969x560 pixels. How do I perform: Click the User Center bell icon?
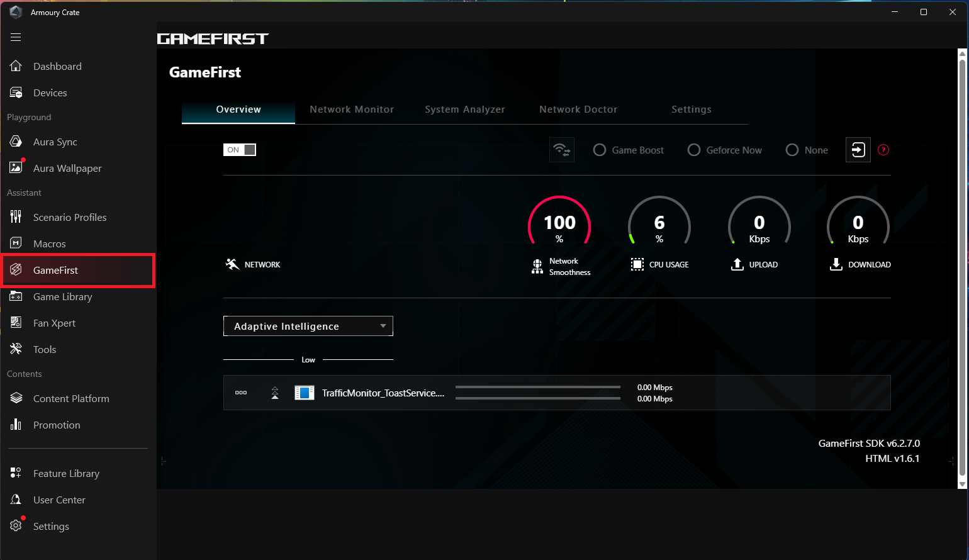[16, 500]
